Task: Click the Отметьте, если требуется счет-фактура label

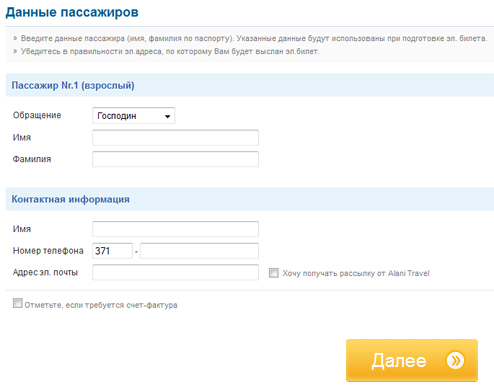Action: [x=101, y=305]
